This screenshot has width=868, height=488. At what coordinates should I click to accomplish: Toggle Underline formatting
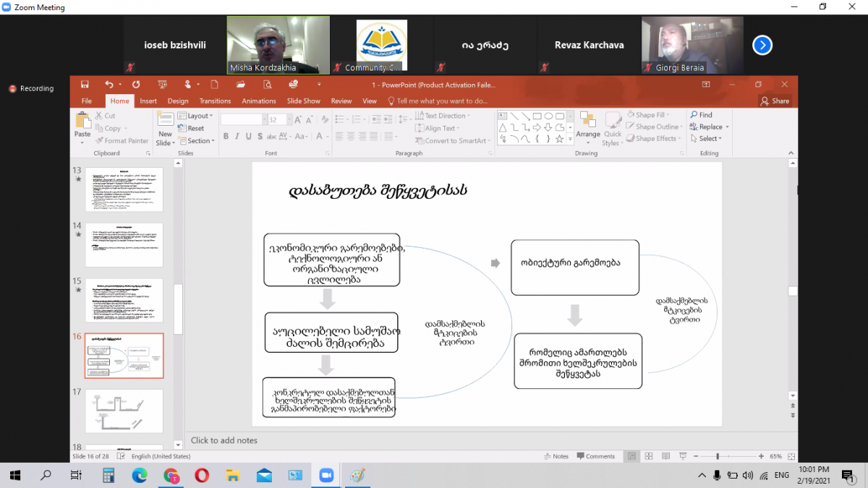coord(249,136)
